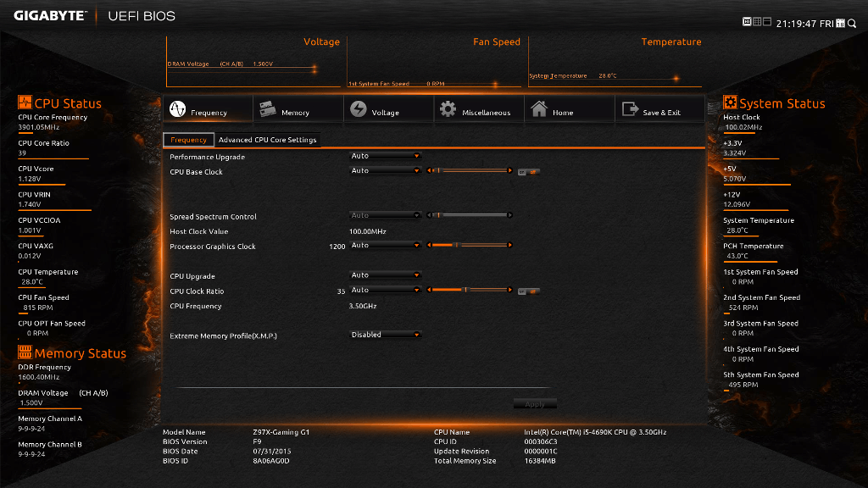This screenshot has height=488, width=868.
Task: Click left arrow of Spread Spectrum Control slider
Action: click(x=429, y=214)
